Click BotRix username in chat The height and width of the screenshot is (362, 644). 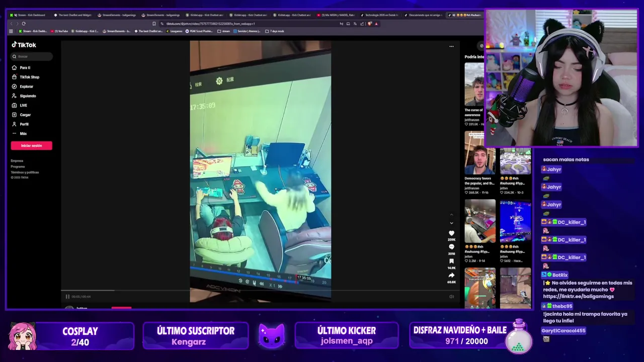click(559, 275)
